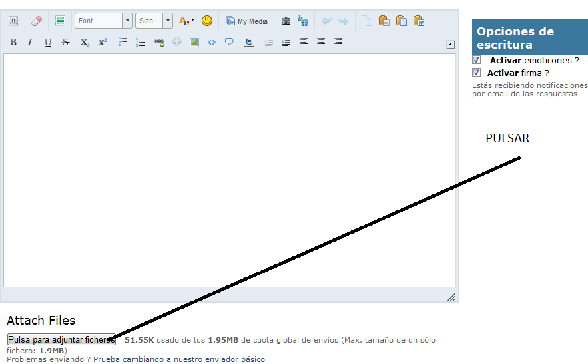
Task: Open the text color dropdown arrow
Action: [x=193, y=21]
